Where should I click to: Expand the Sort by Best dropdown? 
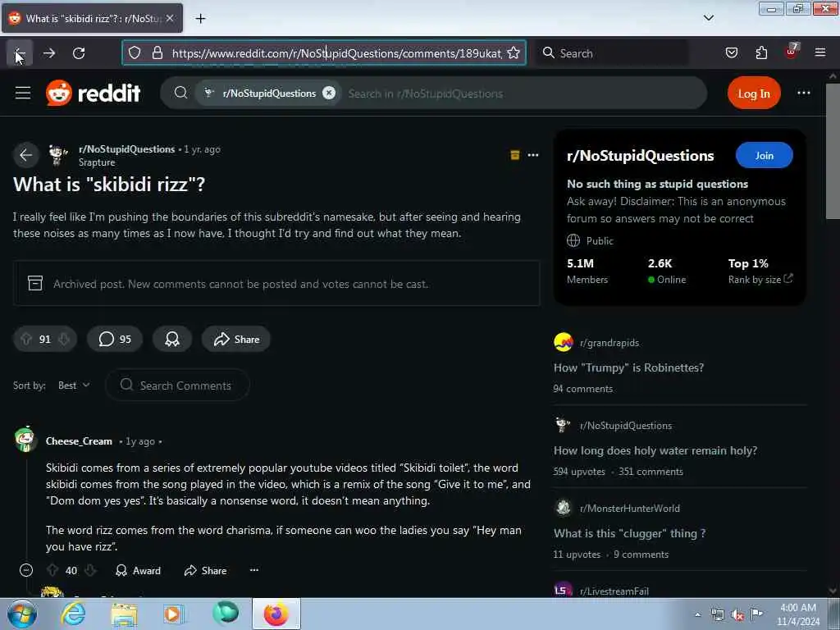(x=74, y=386)
